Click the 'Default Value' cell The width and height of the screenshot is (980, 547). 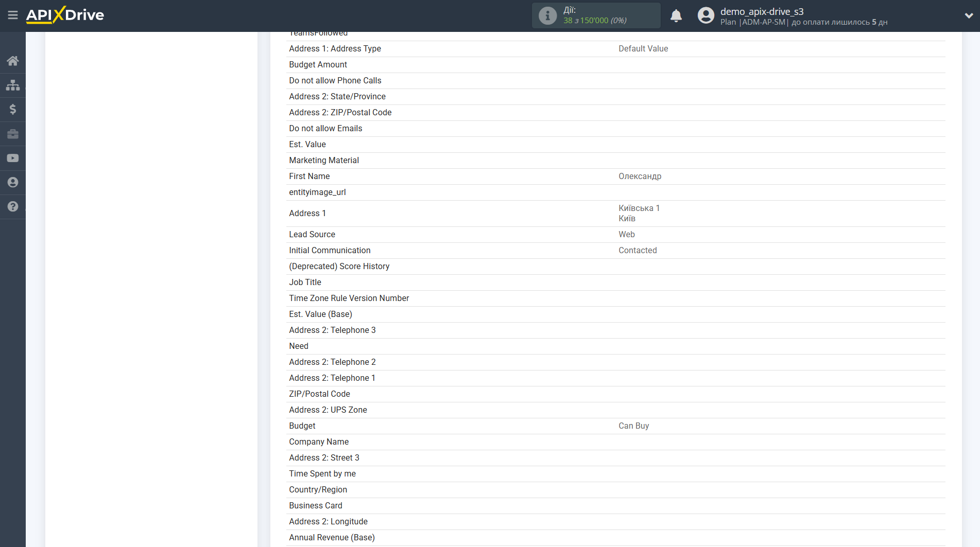(x=643, y=49)
